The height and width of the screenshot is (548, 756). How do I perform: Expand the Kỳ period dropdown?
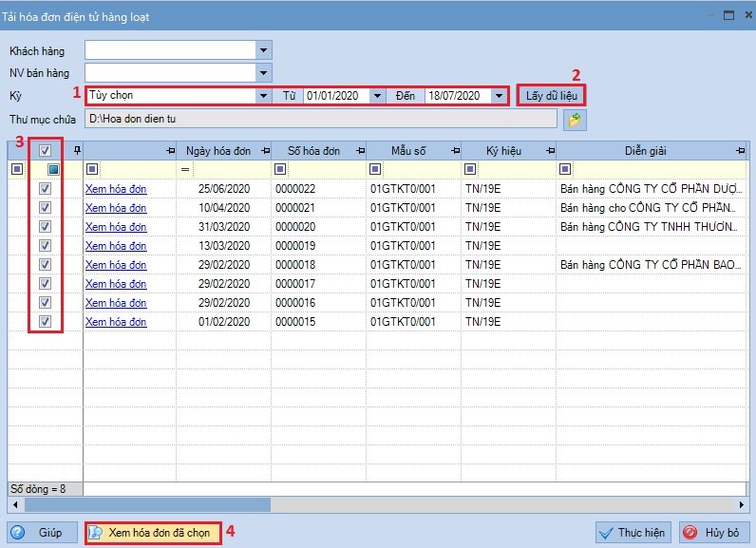pyautogui.click(x=263, y=95)
